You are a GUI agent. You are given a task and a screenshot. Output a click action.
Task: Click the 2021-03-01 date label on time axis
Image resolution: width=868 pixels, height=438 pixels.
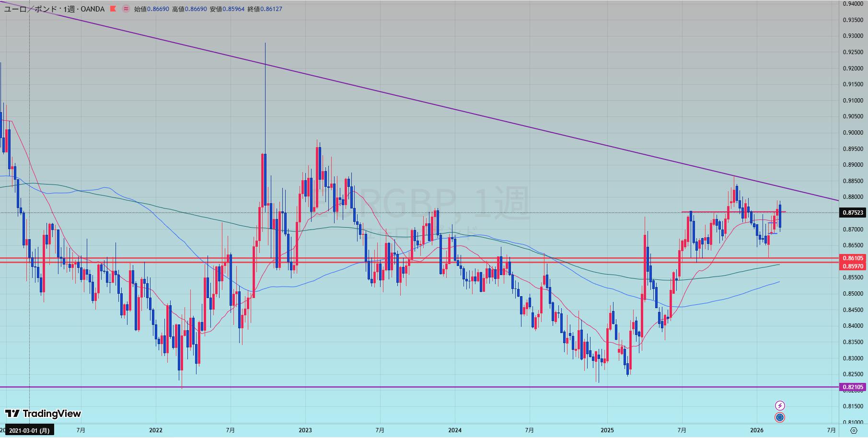pos(29,430)
